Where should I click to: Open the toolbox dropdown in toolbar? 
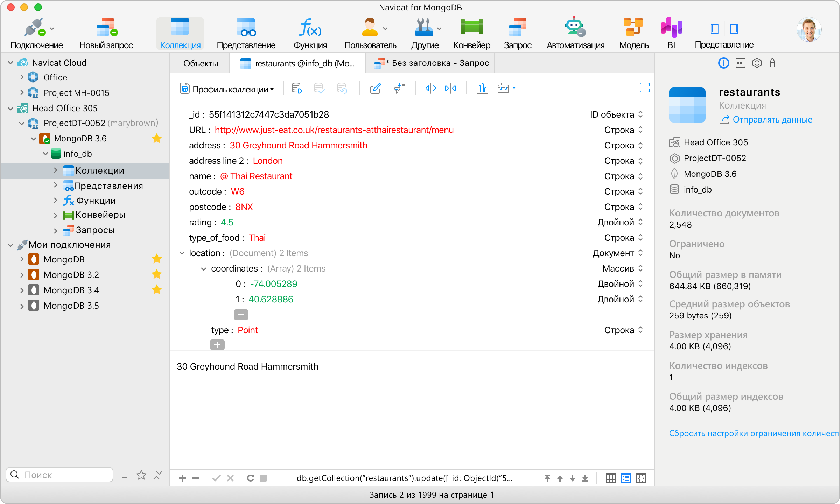pyautogui.click(x=506, y=88)
